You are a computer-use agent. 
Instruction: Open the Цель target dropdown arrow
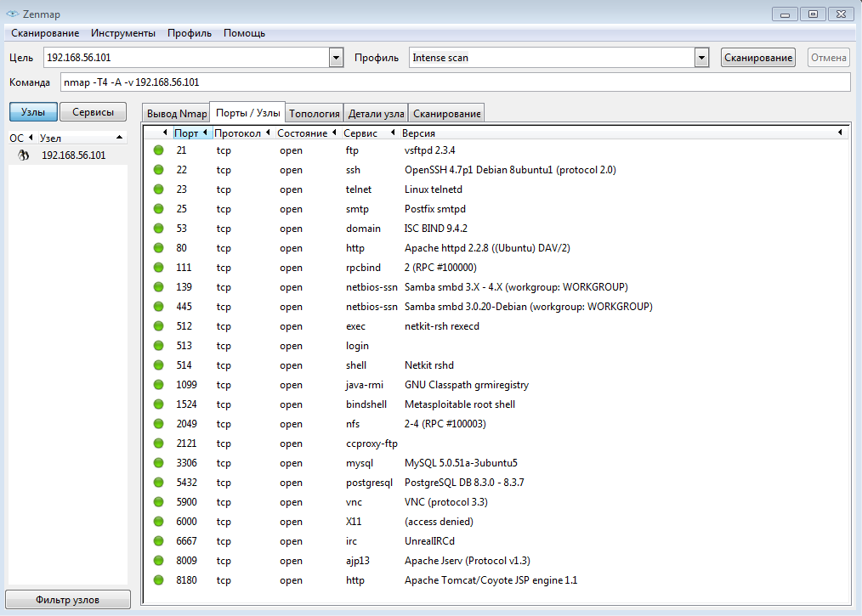tap(337, 57)
